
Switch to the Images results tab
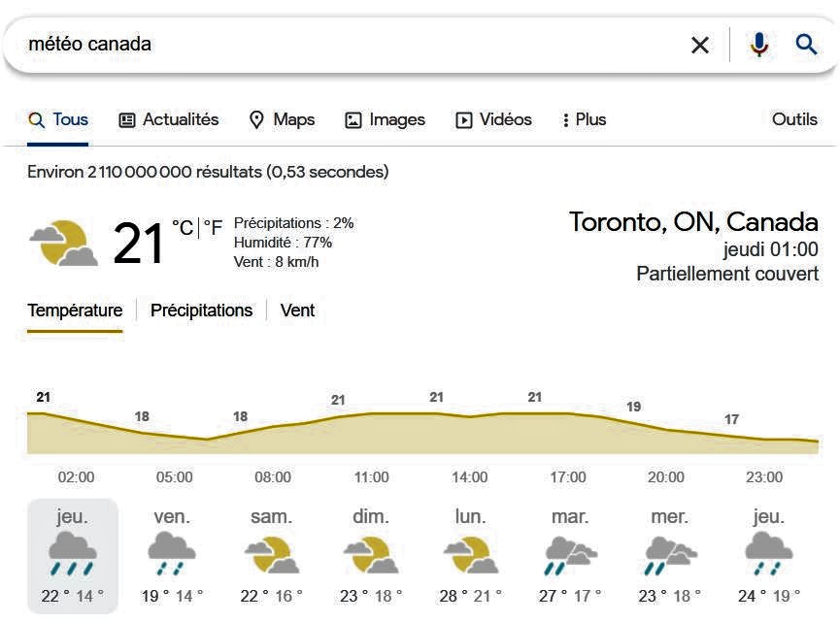pos(385,120)
